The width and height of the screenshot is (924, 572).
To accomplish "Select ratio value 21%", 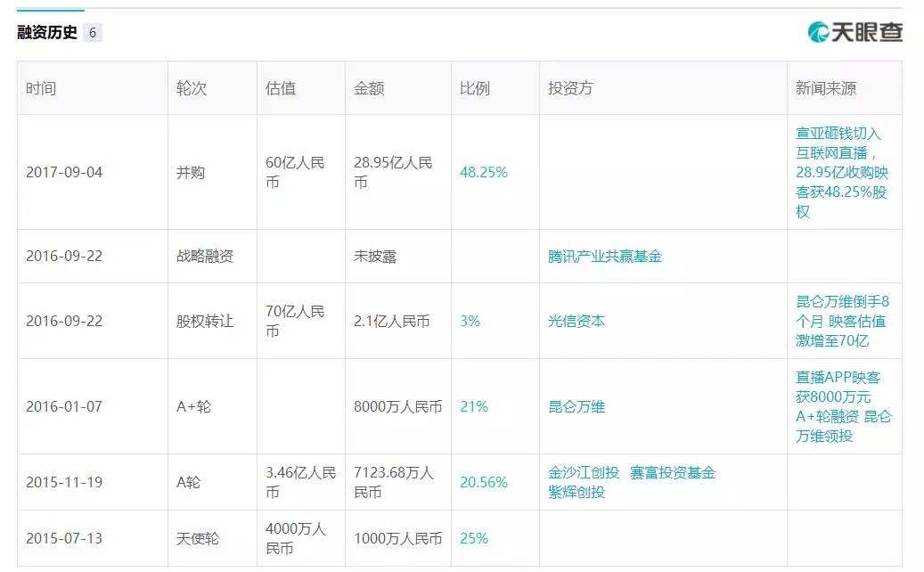I will click(x=474, y=406).
